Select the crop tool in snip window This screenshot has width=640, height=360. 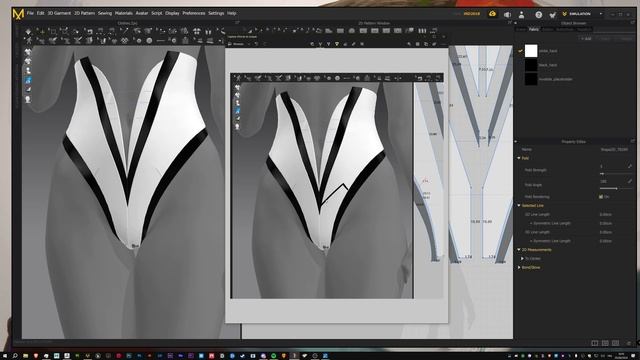click(x=362, y=44)
